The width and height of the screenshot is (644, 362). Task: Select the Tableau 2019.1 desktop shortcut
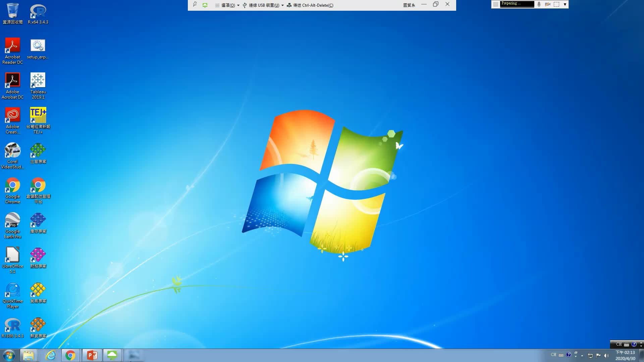click(x=38, y=86)
